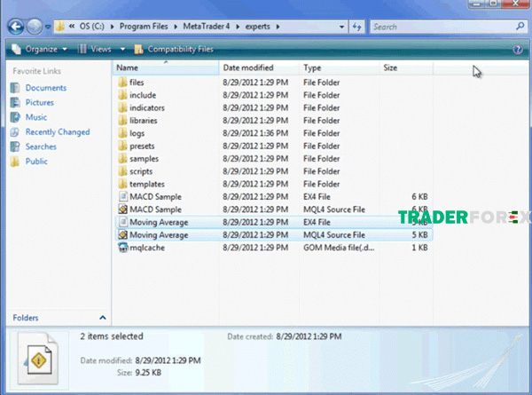Screen dimensions: 532x395
Task: Click '2 items selected' details text
Action: (x=112, y=336)
